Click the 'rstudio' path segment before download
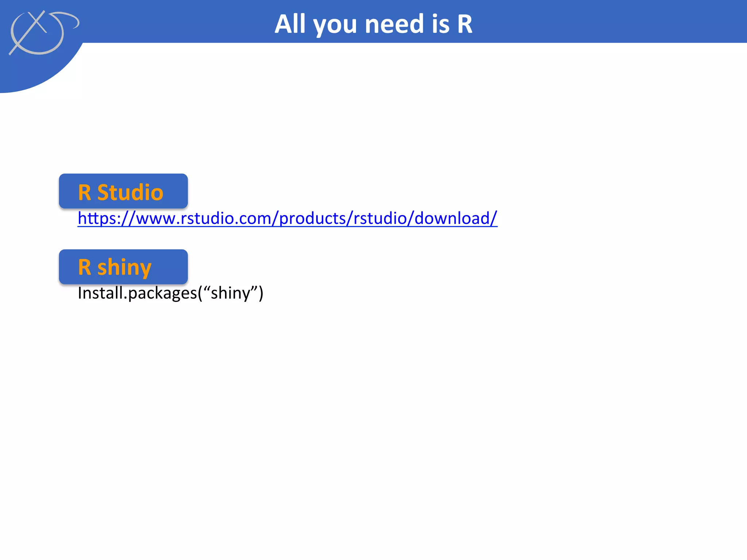This screenshot has height=560, width=747. click(380, 218)
